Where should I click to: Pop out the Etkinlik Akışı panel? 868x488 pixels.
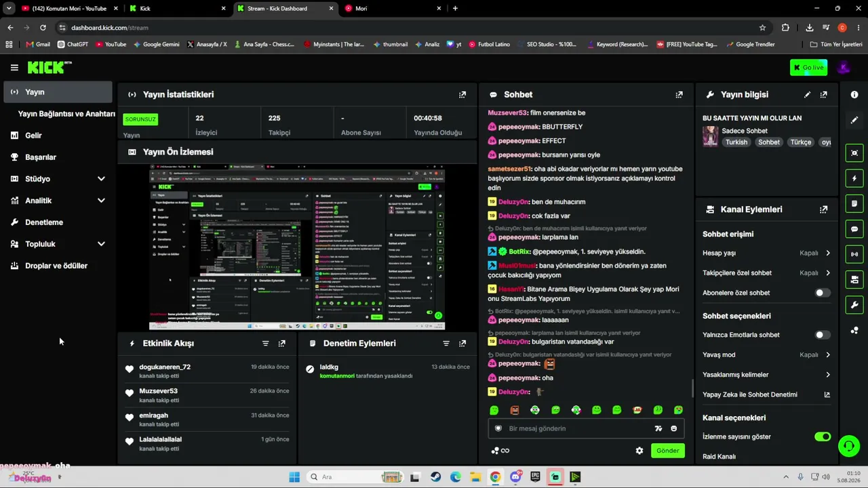coord(282,344)
